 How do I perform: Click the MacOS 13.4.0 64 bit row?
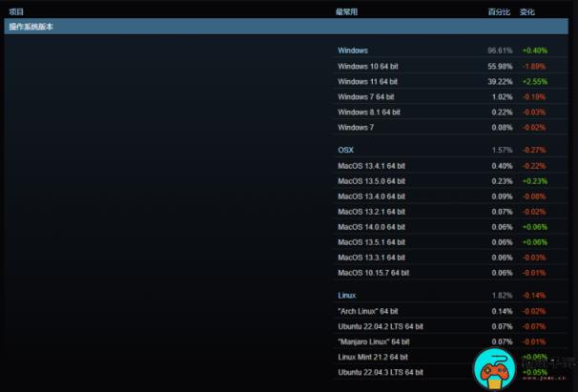point(450,196)
